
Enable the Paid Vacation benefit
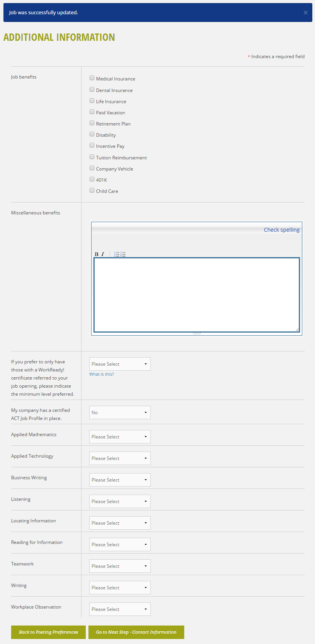coord(92,112)
